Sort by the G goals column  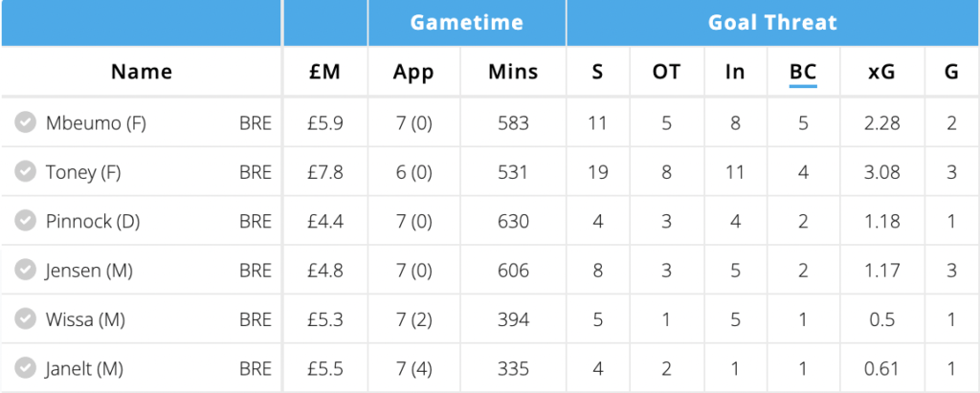[951, 72]
